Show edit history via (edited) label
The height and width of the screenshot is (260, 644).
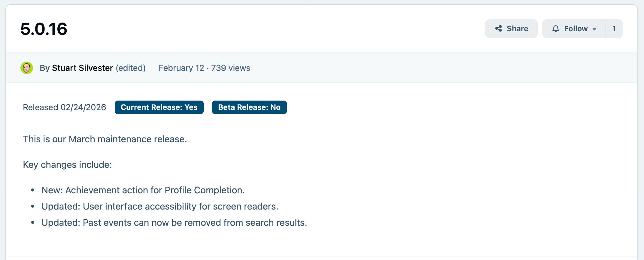click(131, 68)
